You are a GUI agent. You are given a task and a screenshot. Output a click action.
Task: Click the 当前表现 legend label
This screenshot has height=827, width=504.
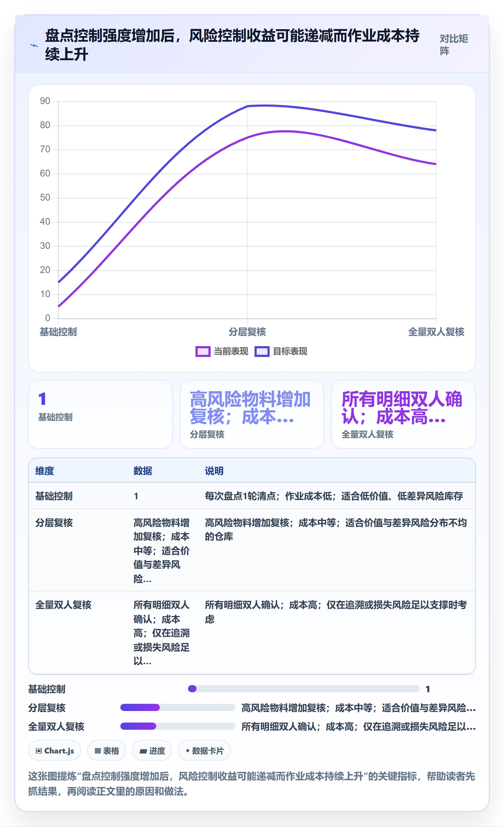tap(231, 351)
